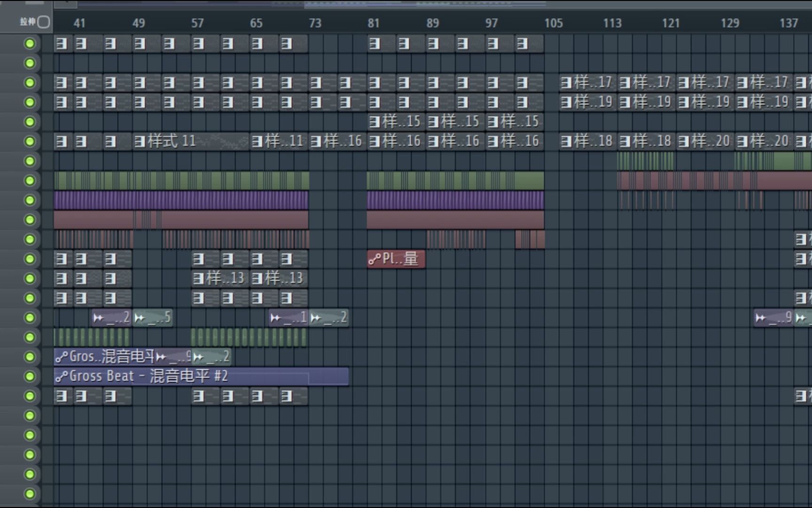Select the Gross Beat - 混音电平 #2 automation clip
This screenshot has width=812, height=508.
pyautogui.click(x=201, y=376)
